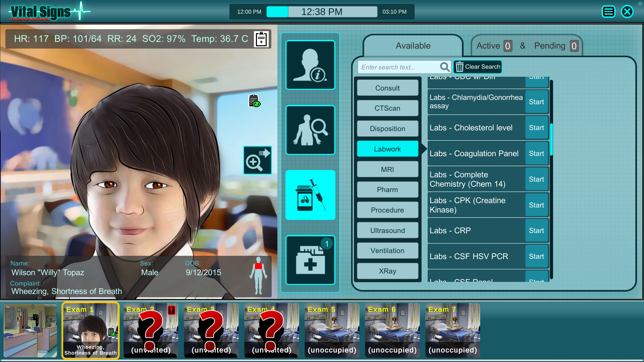Open the XRay order category
Screen dimensions: 644x362
point(387,271)
